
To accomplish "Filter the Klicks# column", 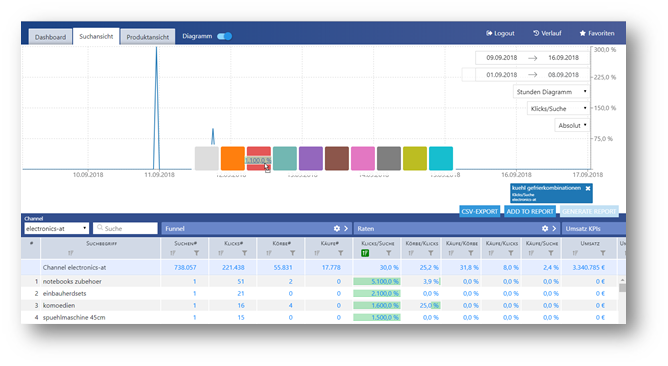I will (245, 253).
